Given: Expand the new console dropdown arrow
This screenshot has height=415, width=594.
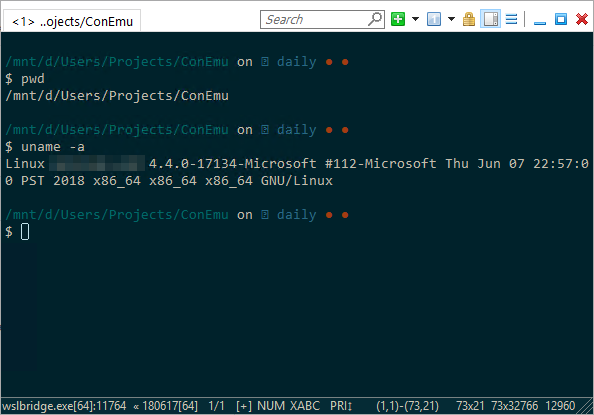Looking at the screenshot, I should pyautogui.click(x=415, y=19).
